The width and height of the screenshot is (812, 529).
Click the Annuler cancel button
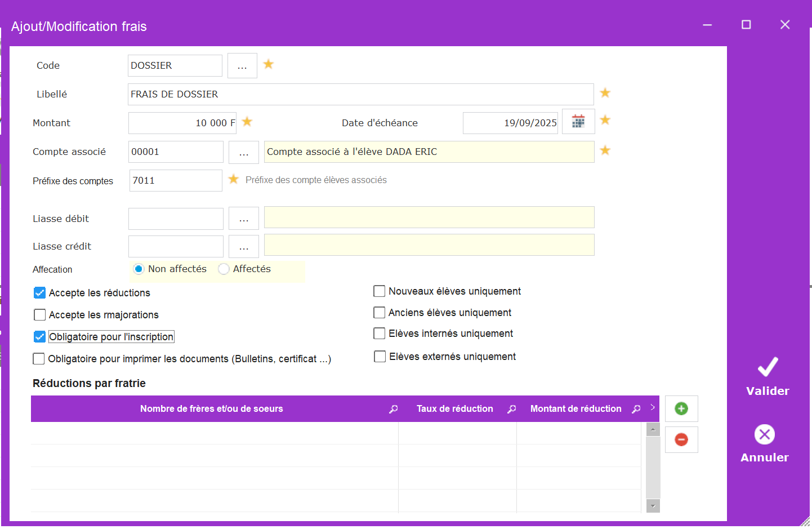pos(764,443)
